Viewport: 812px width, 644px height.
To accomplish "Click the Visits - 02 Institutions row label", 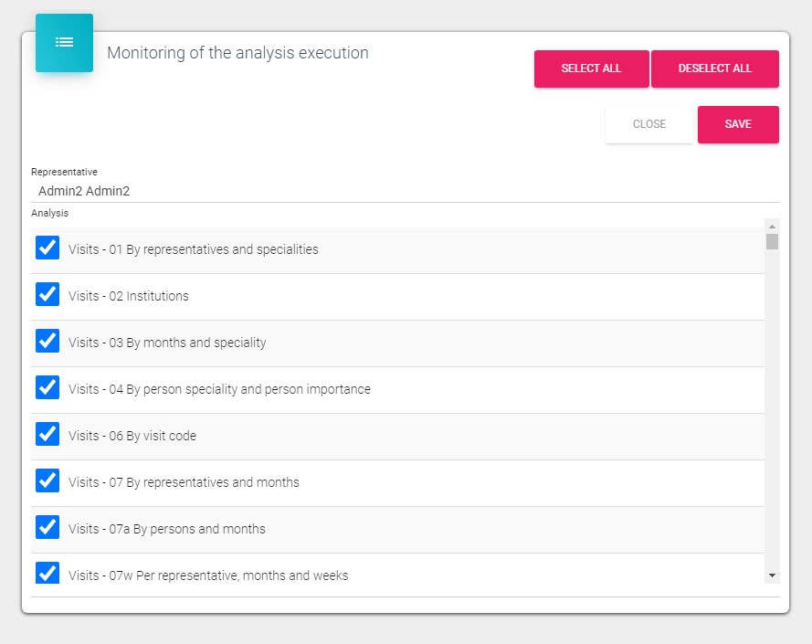I will pos(129,296).
